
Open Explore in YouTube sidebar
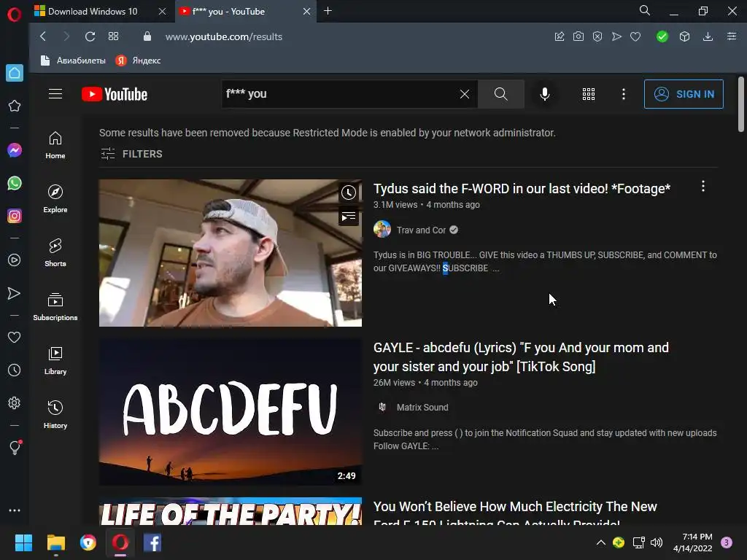pos(55,199)
